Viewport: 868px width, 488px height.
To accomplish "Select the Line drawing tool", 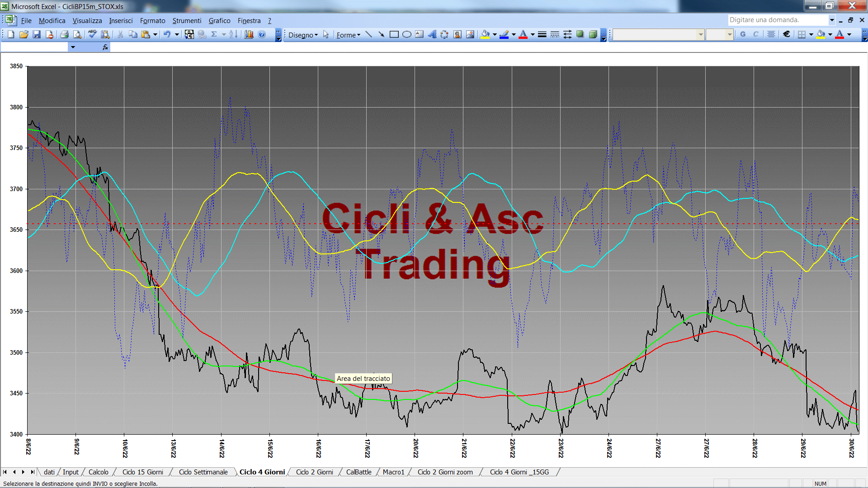I will pyautogui.click(x=368, y=34).
